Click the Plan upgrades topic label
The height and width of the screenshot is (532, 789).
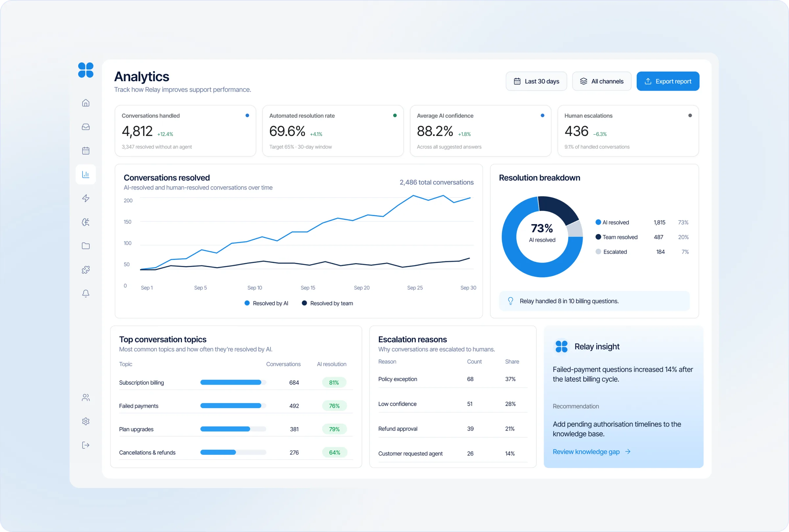pyautogui.click(x=136, y=429)
